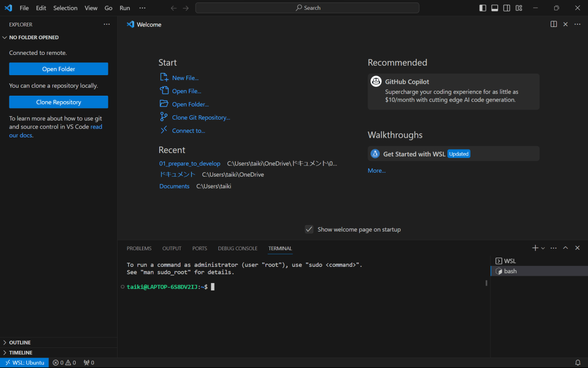Open the View menu
This screenshot has width=588, height=368.
coord(91,8)
